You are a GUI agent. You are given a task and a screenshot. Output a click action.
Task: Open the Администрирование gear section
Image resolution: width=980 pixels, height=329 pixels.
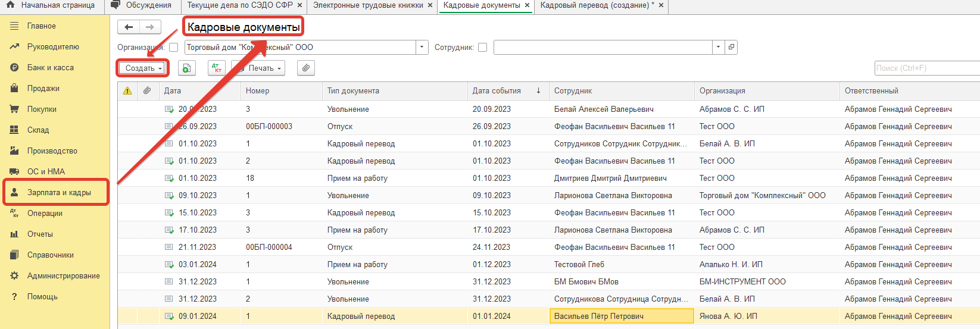[x=63, y=276]
